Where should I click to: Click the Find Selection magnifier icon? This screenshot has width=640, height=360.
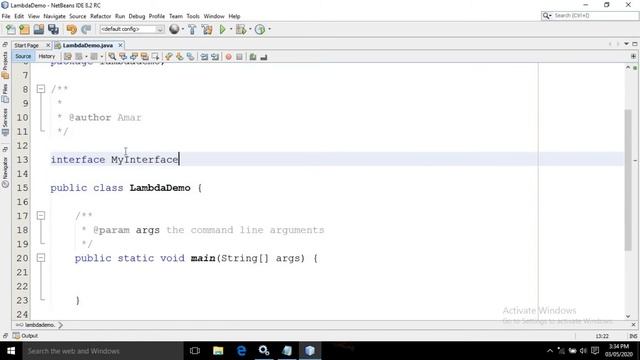[x=112, y=57]
